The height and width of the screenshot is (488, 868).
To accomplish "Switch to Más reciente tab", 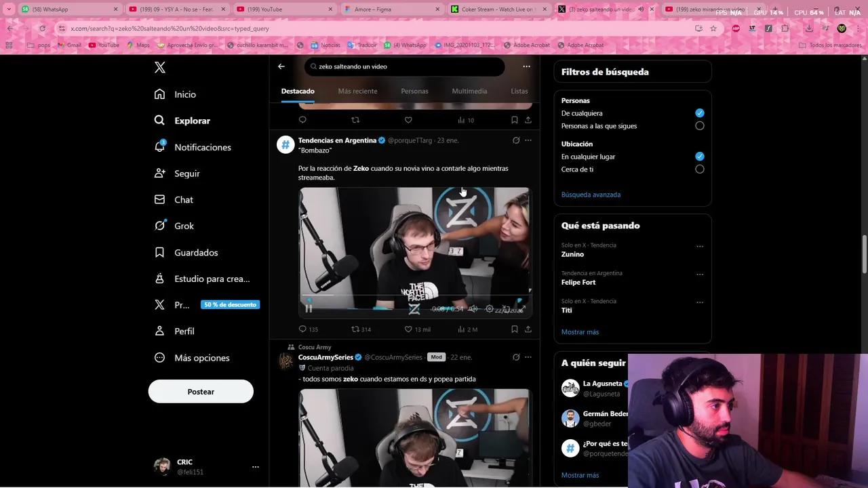I will (x=357, y=91).
